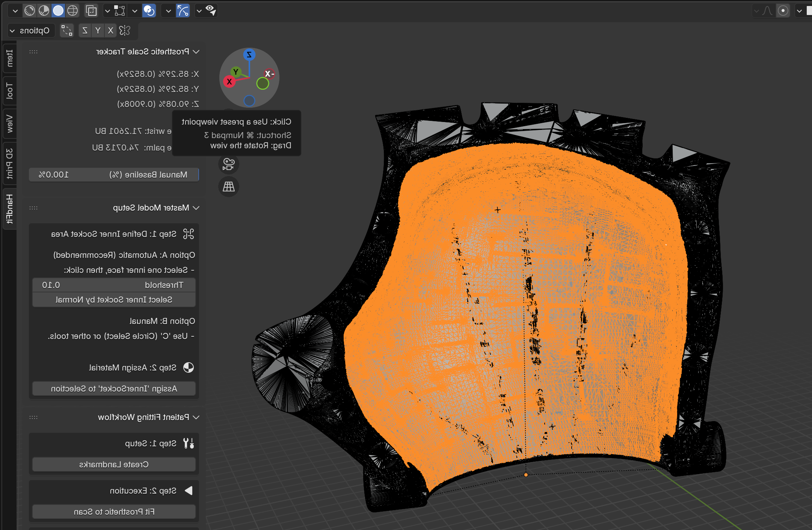Enable Mirror X editing in the header

tap(110, 30)
